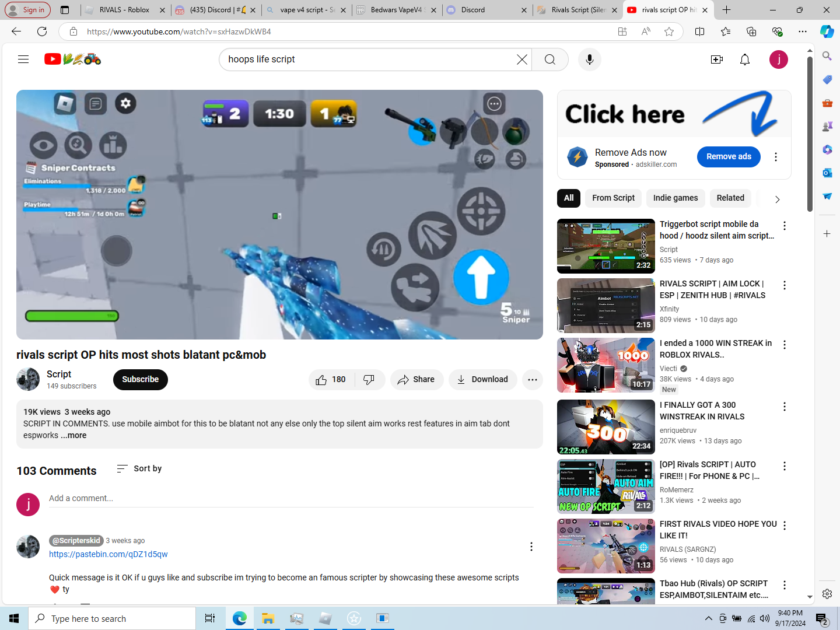Open the Remove Ads now options menu
840x630 pixels.
776,157
